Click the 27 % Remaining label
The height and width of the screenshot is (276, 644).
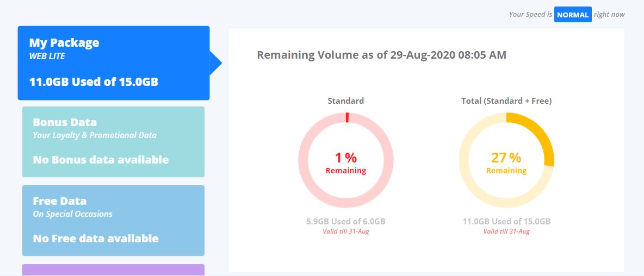506,163
